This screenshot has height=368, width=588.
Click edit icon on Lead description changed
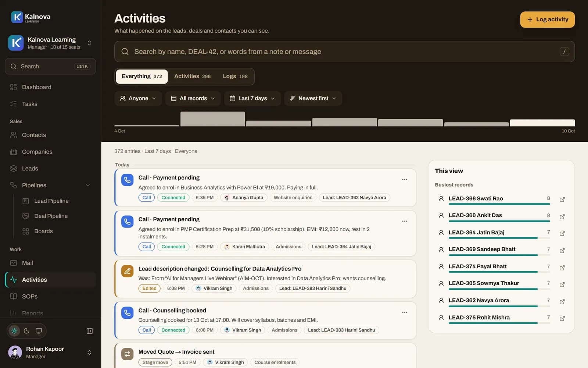click(127, 271)
